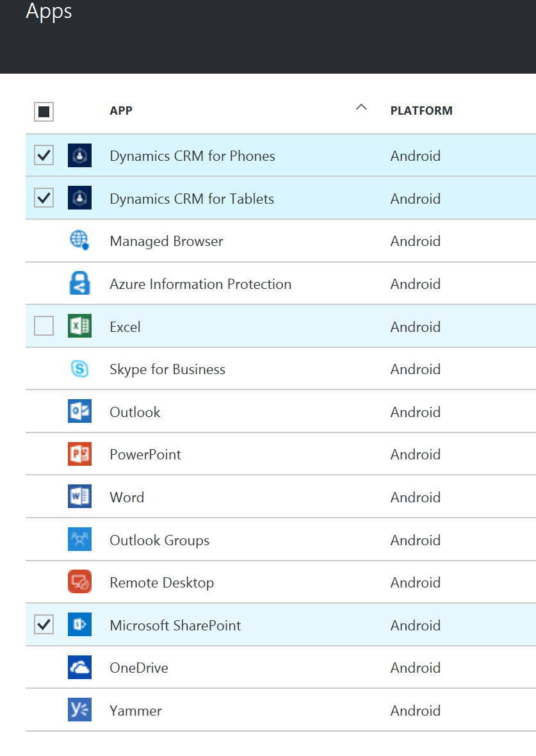The height and width of the screenshot is (756, 536).
Task: Click the Yammer app icon
Action: (x=79, y=711)
